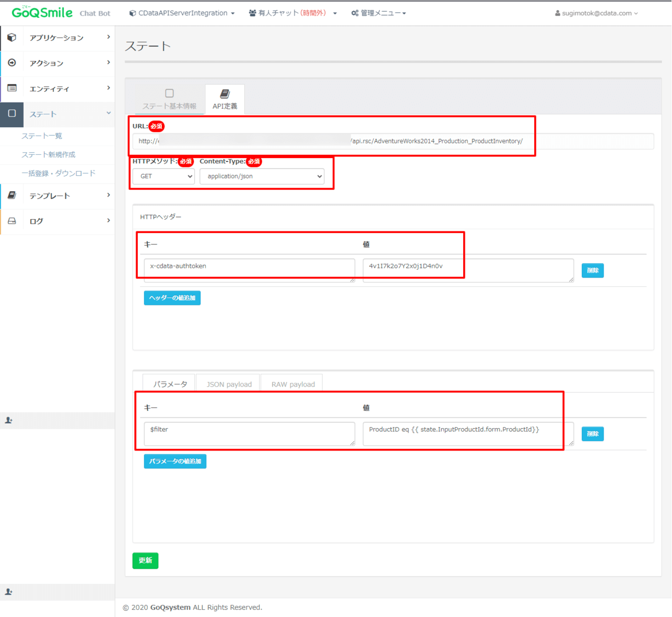Open ステート一覧 in the sidebar

tap(42, 136)
